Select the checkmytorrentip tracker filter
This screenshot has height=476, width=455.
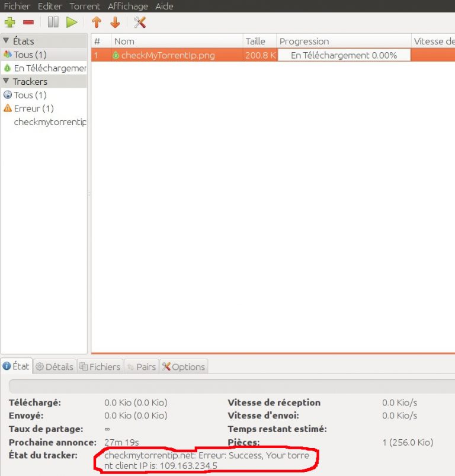pos(44,122)
